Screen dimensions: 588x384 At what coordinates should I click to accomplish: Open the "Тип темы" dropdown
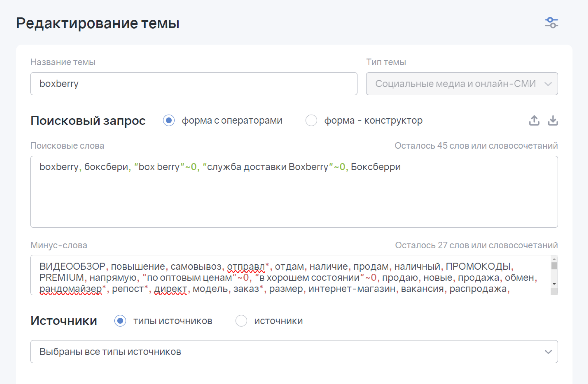(x=462, y=84)
